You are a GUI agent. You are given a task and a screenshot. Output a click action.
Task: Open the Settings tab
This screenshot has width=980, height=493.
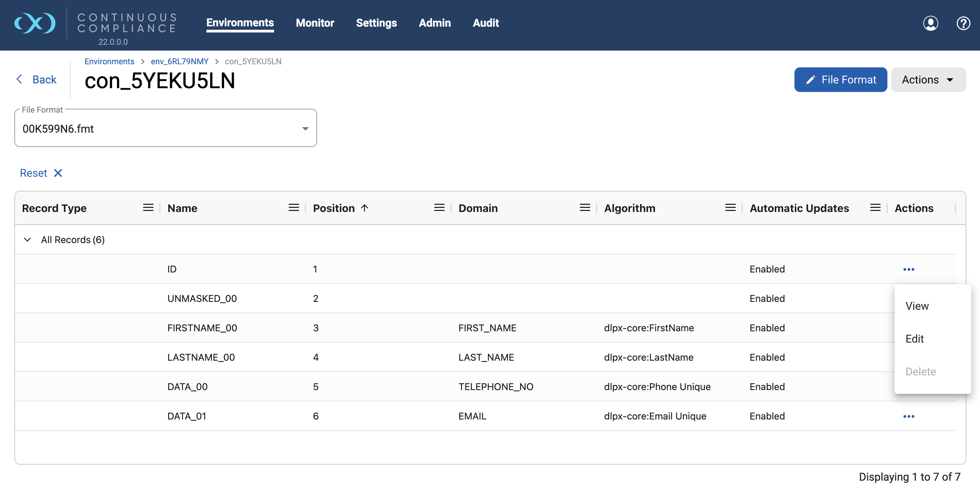pos(376,23)
